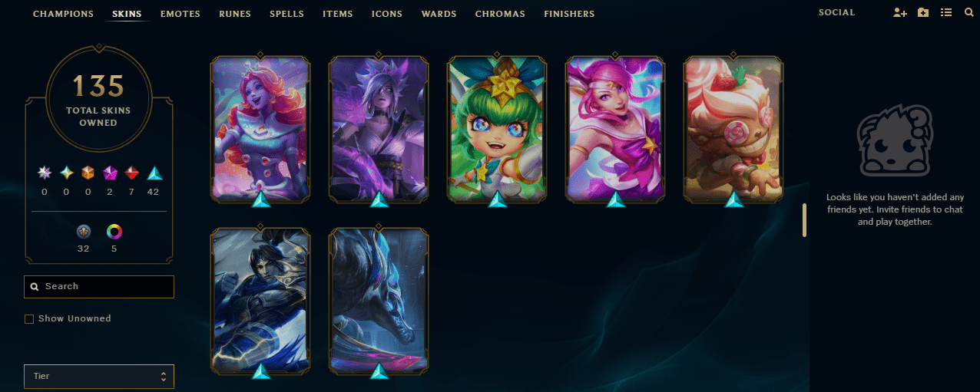Screen dimensions: 980x392
Task: Expand the Tier sort dropdown
Action: point(99,377)
